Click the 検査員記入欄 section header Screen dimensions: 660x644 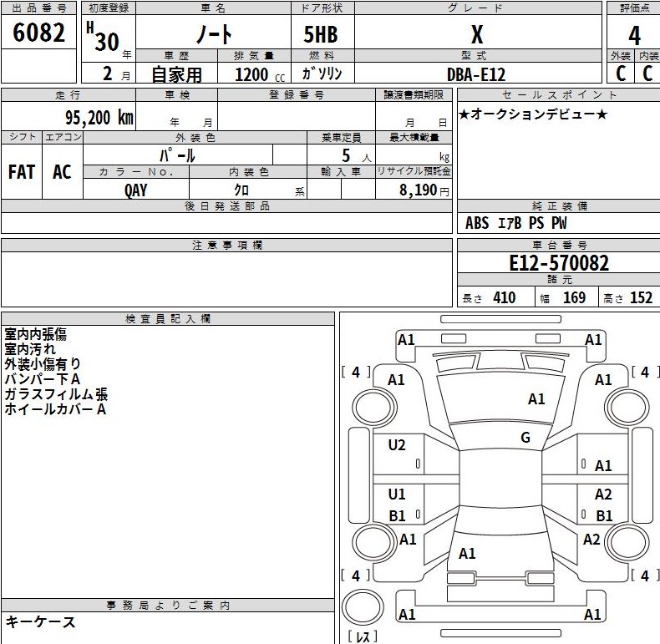pos(168,318)
